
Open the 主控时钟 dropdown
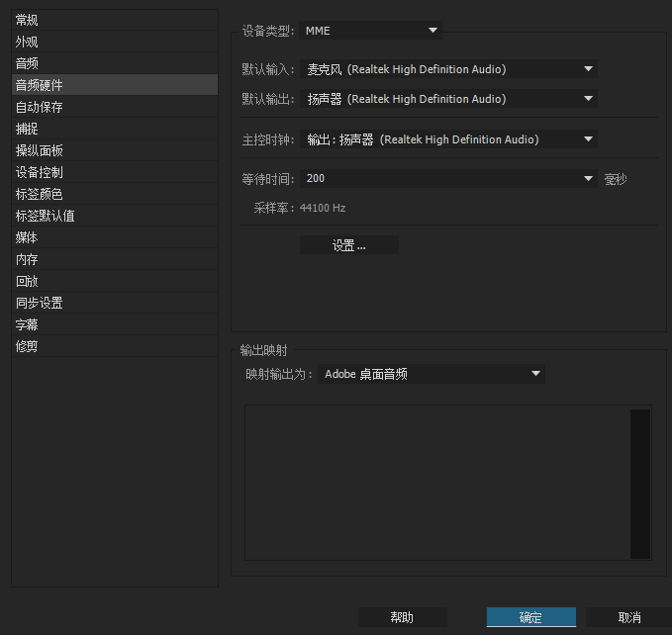click(448, 139)
